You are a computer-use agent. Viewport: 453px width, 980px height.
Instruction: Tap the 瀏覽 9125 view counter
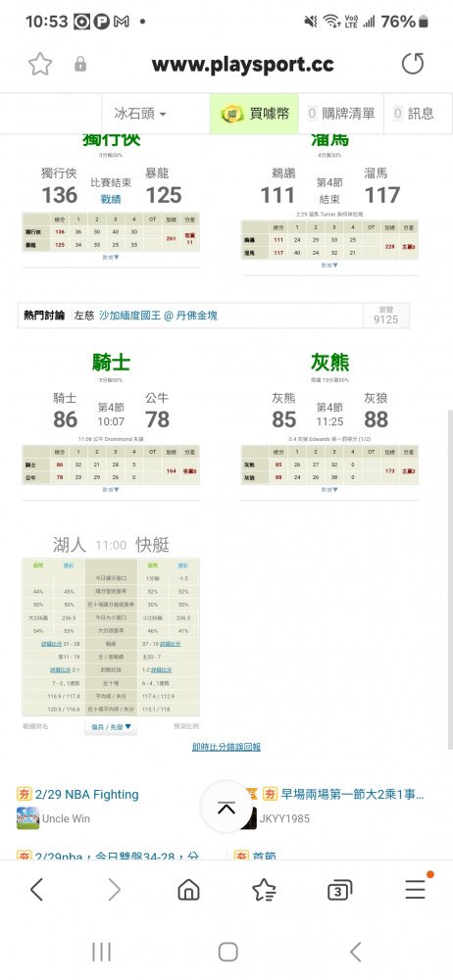tap(386, 315)
